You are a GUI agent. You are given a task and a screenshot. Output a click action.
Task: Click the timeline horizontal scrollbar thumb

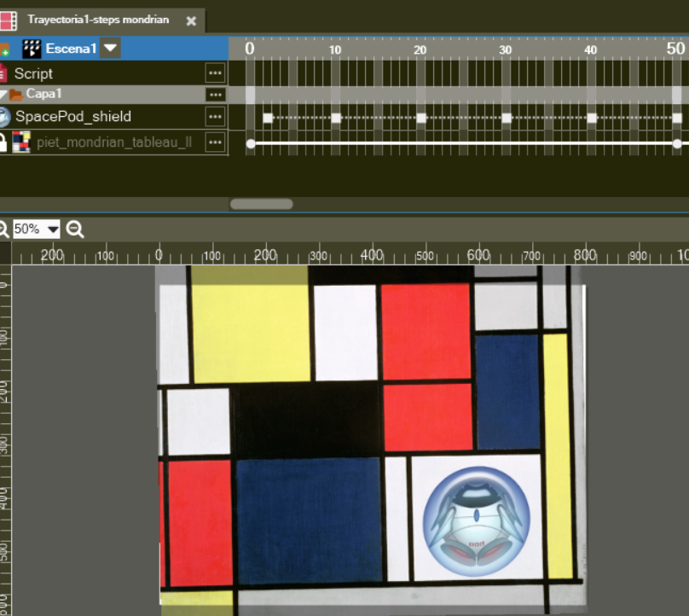[262, 204]
